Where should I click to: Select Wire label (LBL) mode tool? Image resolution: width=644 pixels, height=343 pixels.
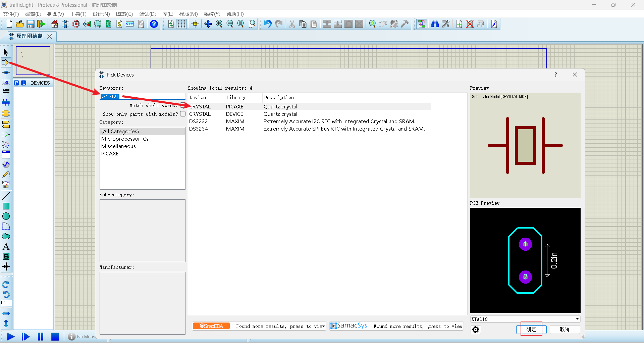pos(6,83)
